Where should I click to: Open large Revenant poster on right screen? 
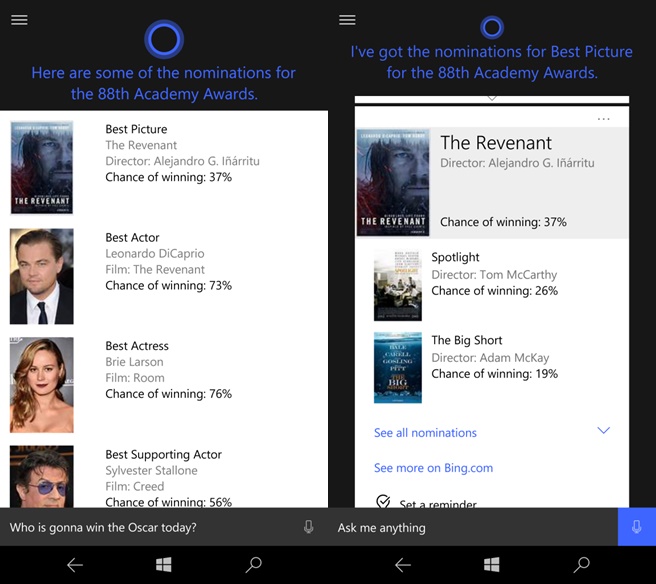393,182
